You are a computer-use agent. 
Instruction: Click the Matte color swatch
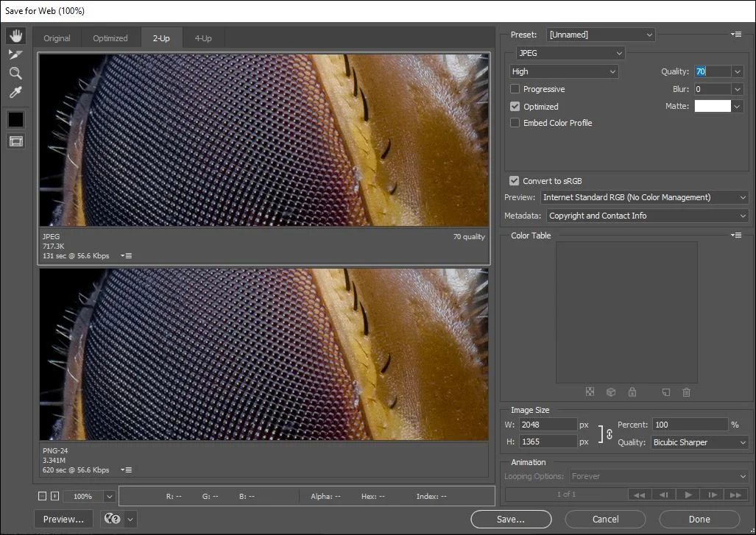click(712, 106)
